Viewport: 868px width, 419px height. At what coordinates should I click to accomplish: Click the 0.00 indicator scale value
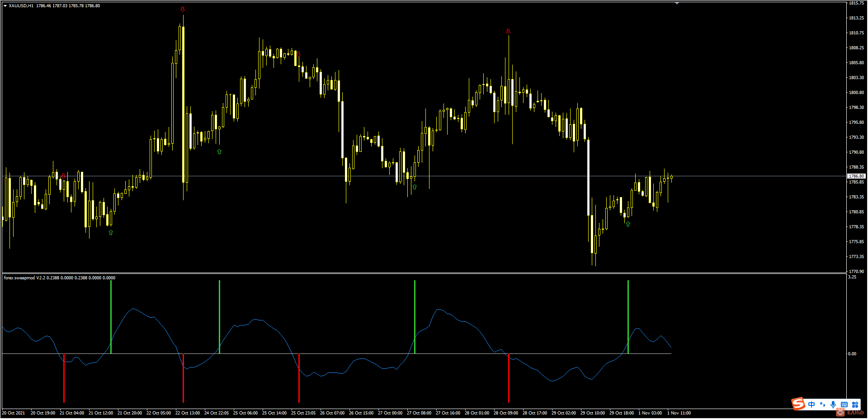click(x=852, y=354)
